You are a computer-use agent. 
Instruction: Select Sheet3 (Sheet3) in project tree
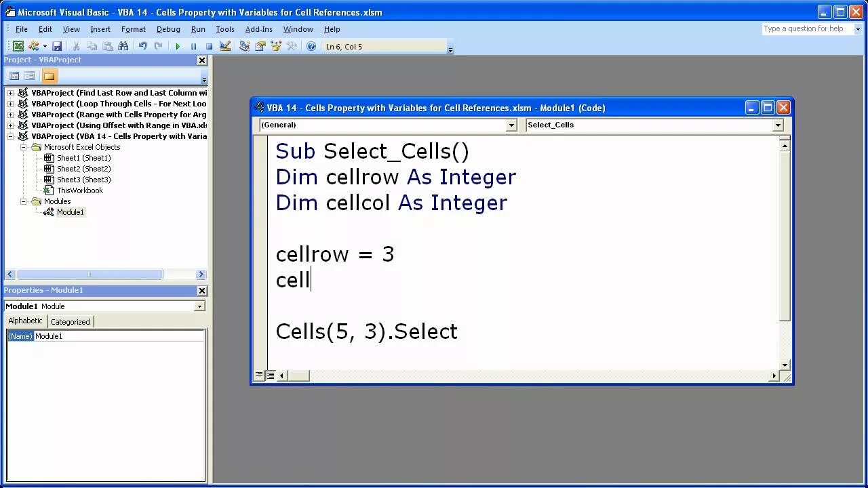[83, 180]
